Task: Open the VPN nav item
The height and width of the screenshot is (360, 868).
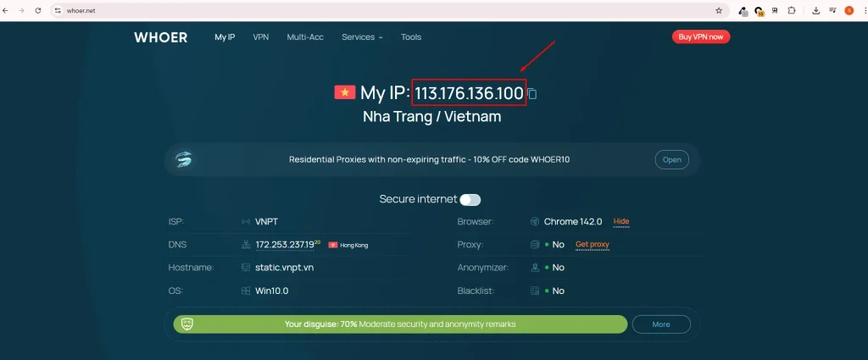Action: click(260, 37)
